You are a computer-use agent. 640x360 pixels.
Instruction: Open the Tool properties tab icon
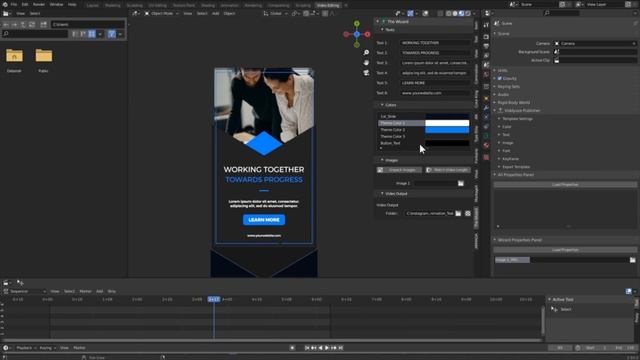(x=486, y=25)
